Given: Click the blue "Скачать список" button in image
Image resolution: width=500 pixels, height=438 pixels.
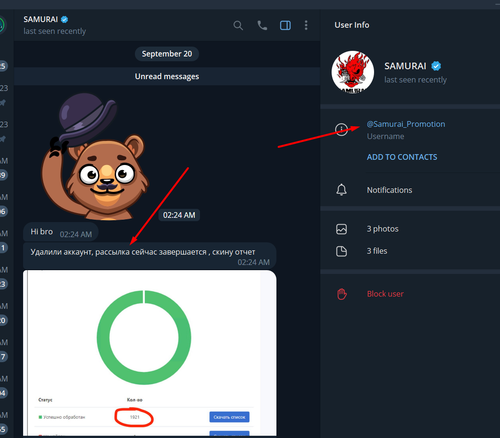Looking at the screenshot, I should pyautogui.click(x=229, y=417).
